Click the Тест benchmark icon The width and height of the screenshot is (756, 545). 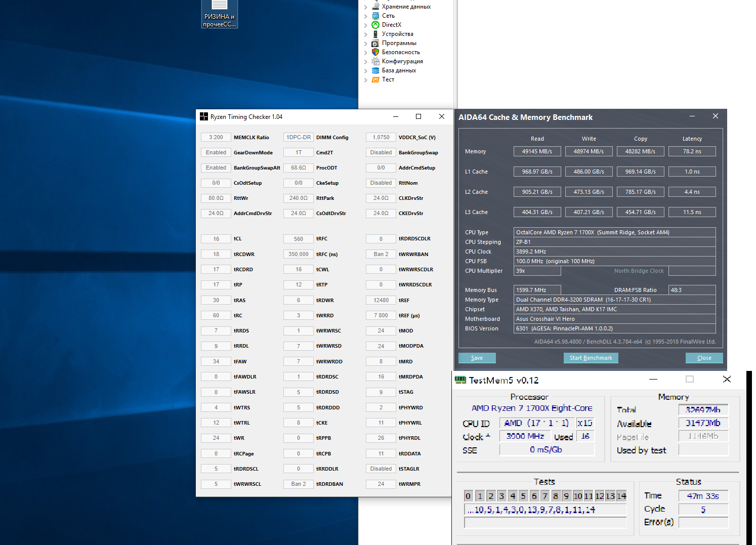[375, 79]
